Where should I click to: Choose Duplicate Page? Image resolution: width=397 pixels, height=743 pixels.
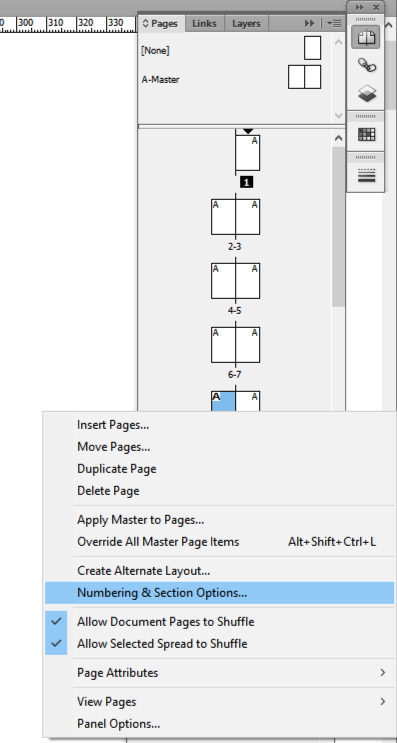(x=220, y=469)
